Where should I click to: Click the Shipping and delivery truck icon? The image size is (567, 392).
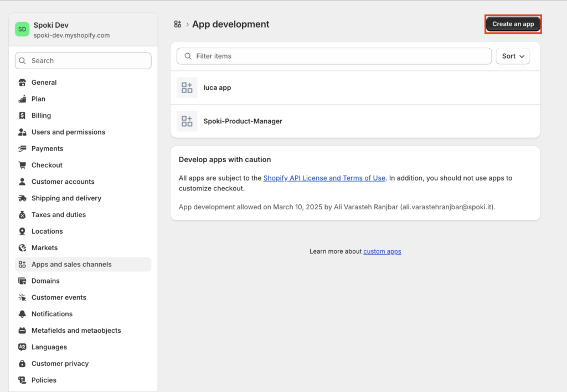(22, 198)
